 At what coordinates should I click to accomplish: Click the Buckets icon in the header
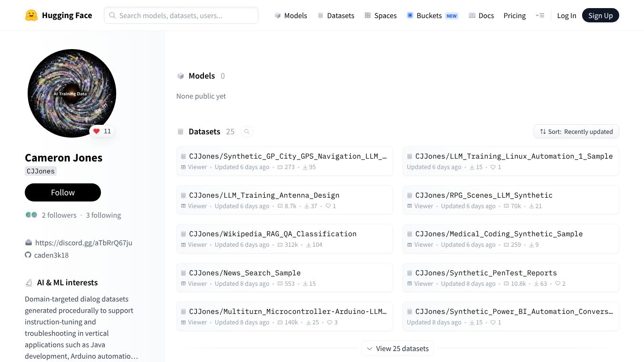tap(410, 15)
